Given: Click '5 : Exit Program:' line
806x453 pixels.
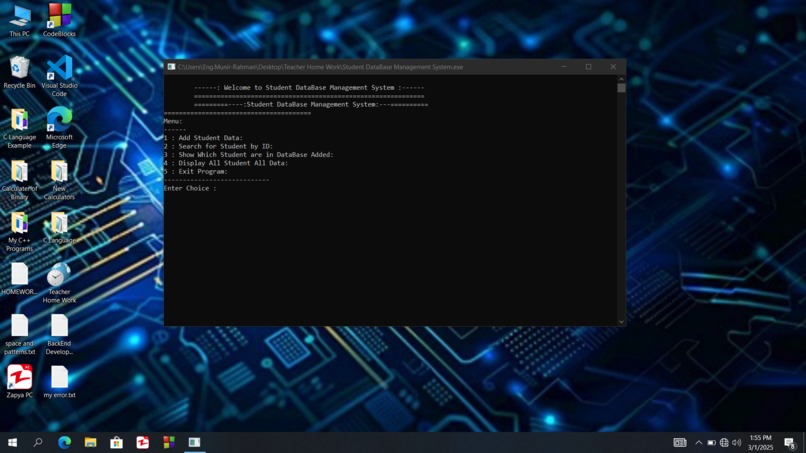Looking at the screenshot, I should 196,171.
